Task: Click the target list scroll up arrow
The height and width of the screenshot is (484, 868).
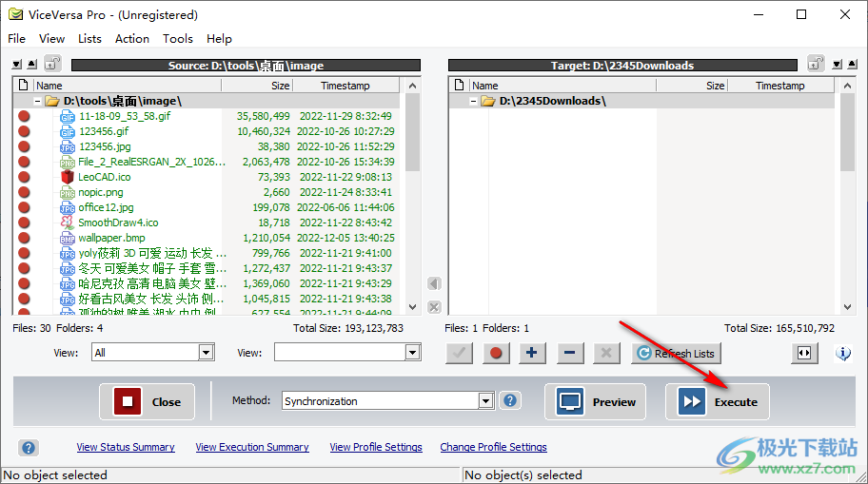Action: [847, 86]
